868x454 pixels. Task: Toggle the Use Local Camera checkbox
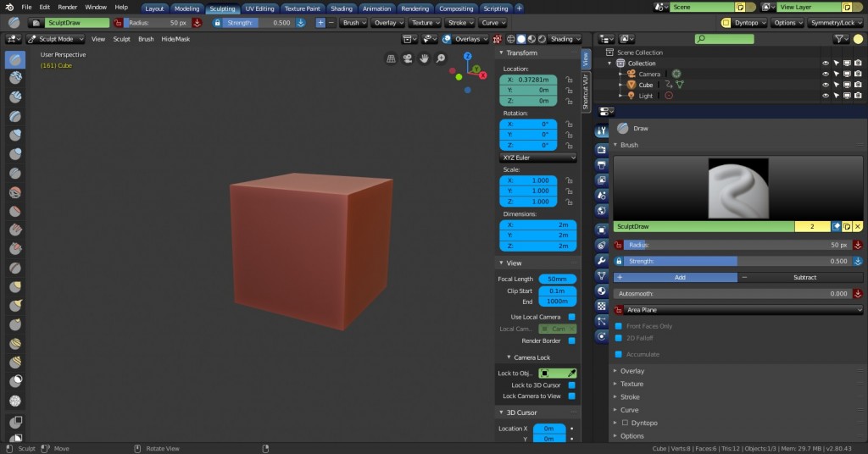point(571,317)
